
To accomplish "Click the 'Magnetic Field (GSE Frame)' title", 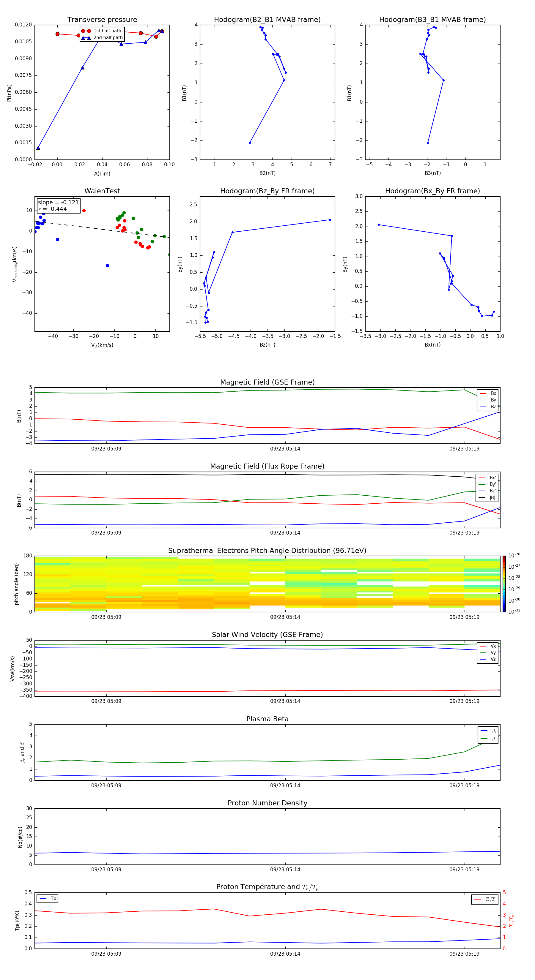I will [267, 382].
